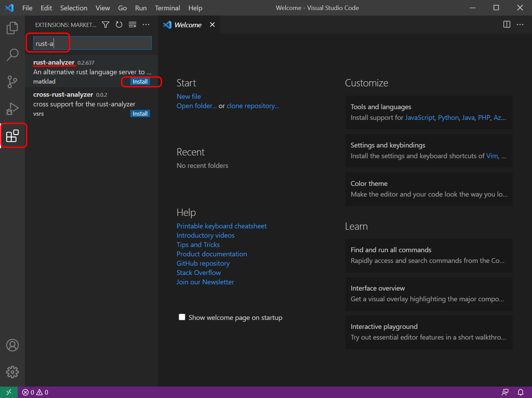Open the Go menu
Image resolution: width=532 pixels, height=398 pixels.
click(x=122, y=8)
